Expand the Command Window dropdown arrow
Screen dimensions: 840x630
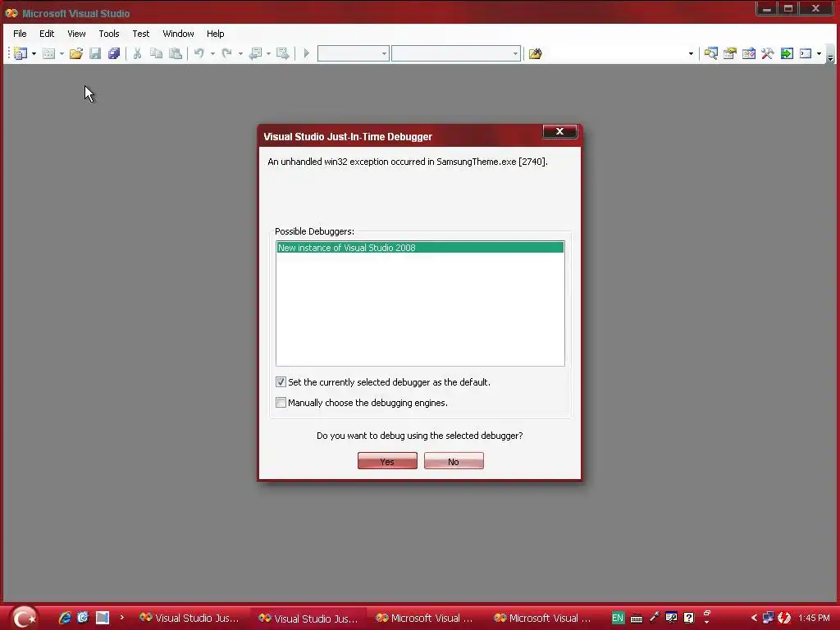(819, 53)
